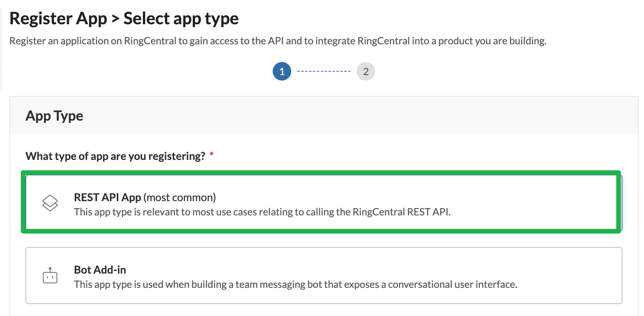Click the Bot Add-in description about messaging bot
The image size is (644, 316).
[x=295, y=284]
